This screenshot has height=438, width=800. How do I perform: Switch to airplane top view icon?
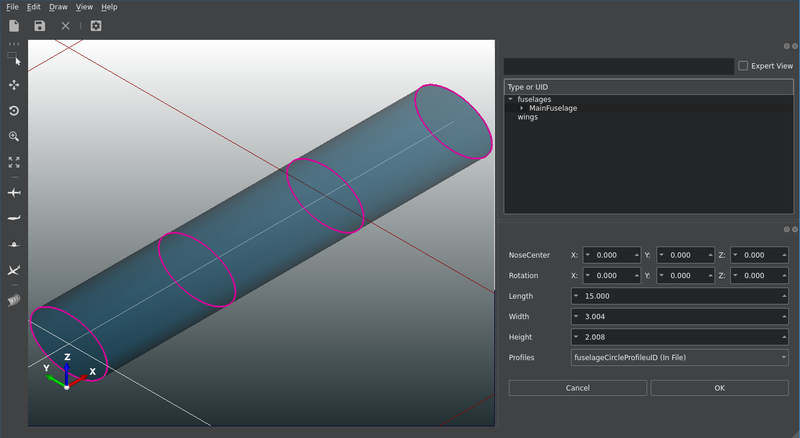[x=14, y=191]
